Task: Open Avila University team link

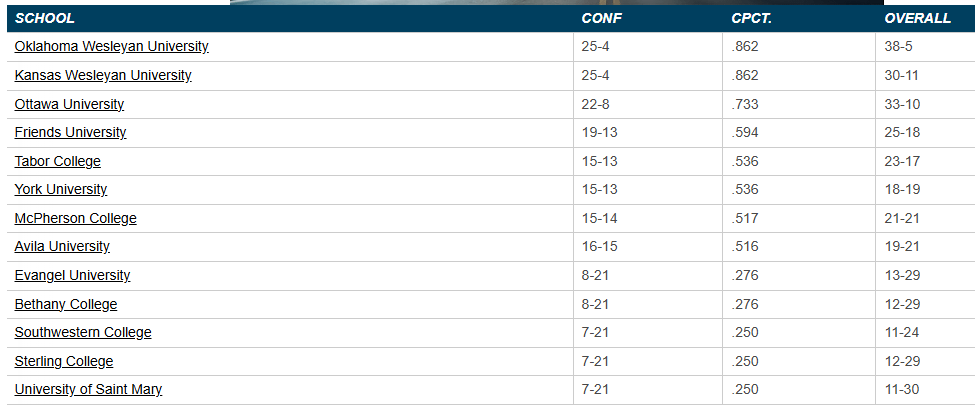Action: click(62, 247)
